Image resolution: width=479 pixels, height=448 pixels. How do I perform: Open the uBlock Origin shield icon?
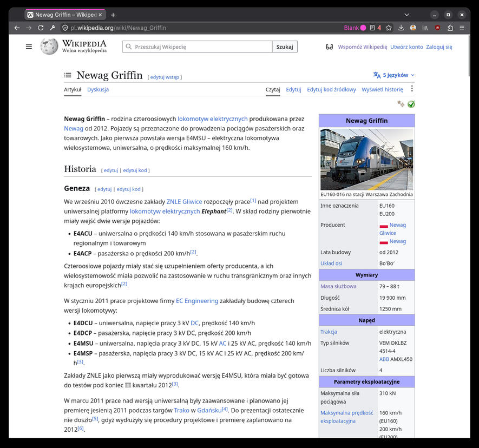(x=437, y=28)
